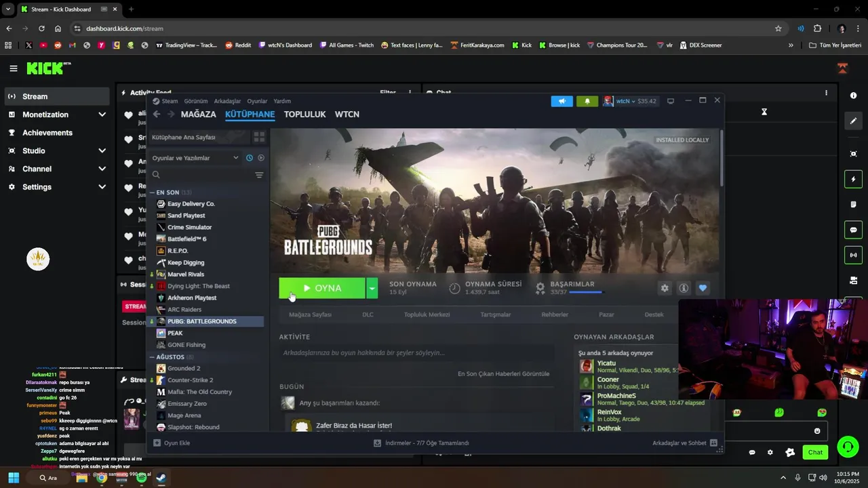Open Mağaza Sayfası link
868x488 pixels.
[310, 314]
